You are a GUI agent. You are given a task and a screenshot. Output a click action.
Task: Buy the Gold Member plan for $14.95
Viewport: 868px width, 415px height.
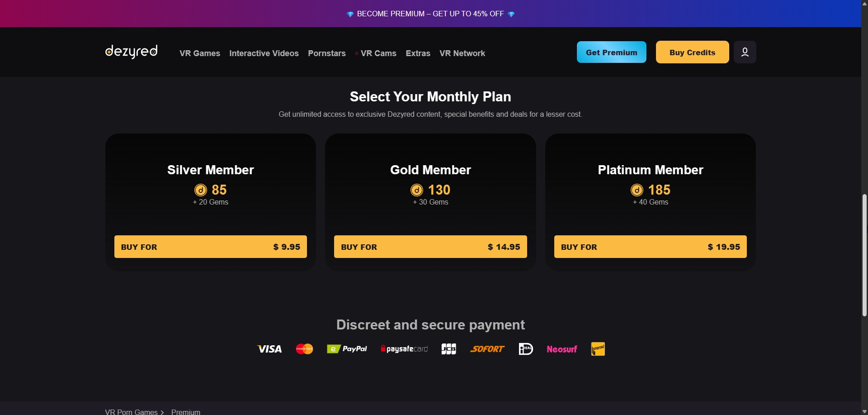pyautogui.click(x=430, y=247)
